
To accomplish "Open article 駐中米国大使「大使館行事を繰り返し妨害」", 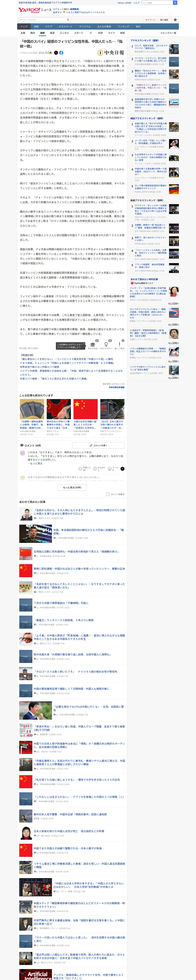I will 72,654.
